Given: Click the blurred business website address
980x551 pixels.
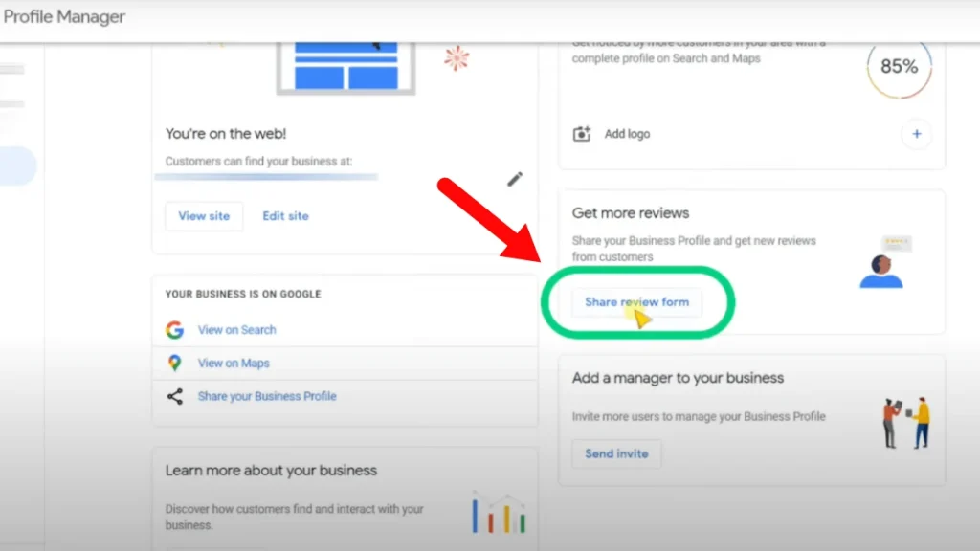Looking at the screenshot, I should coord(266,177).
